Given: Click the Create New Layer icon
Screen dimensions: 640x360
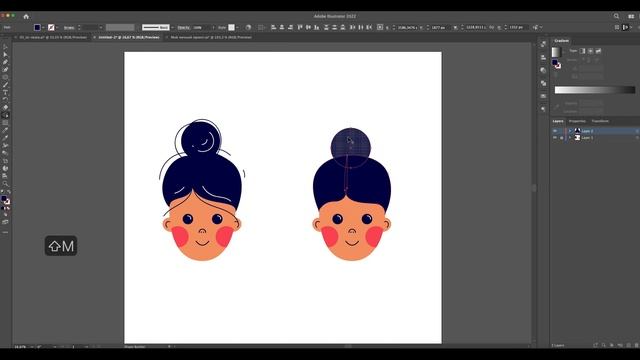Looking at the screenshot, I should coord(628,345).
